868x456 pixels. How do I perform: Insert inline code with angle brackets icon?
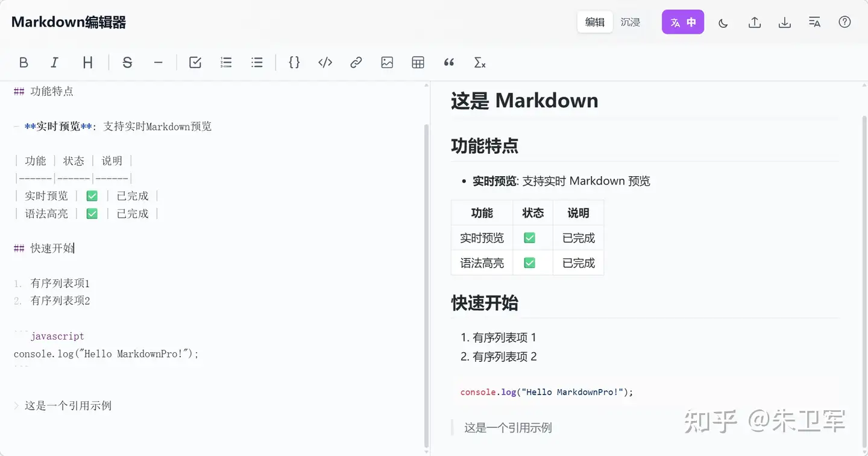pos(325,62)
